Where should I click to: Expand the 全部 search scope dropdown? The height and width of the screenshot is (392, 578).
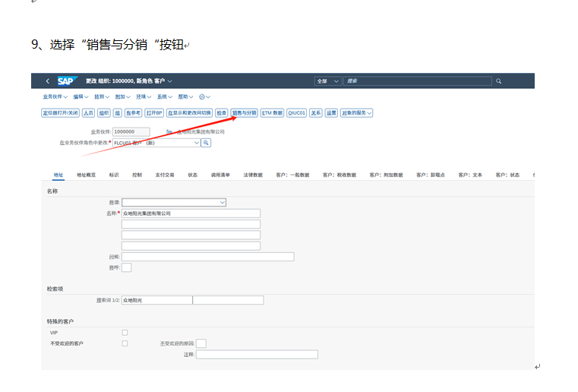[327, 81]
